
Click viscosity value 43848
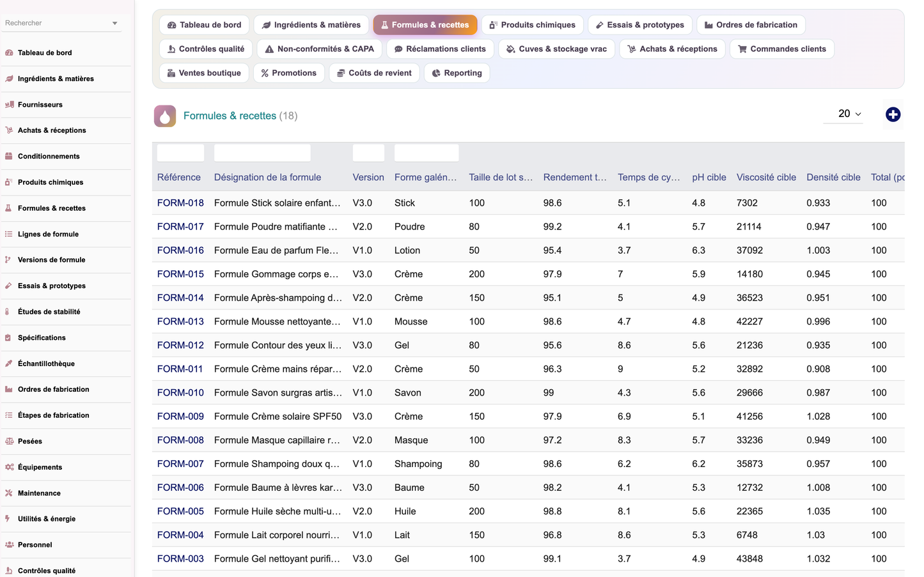pyautogui.click(x=749, y=558)
